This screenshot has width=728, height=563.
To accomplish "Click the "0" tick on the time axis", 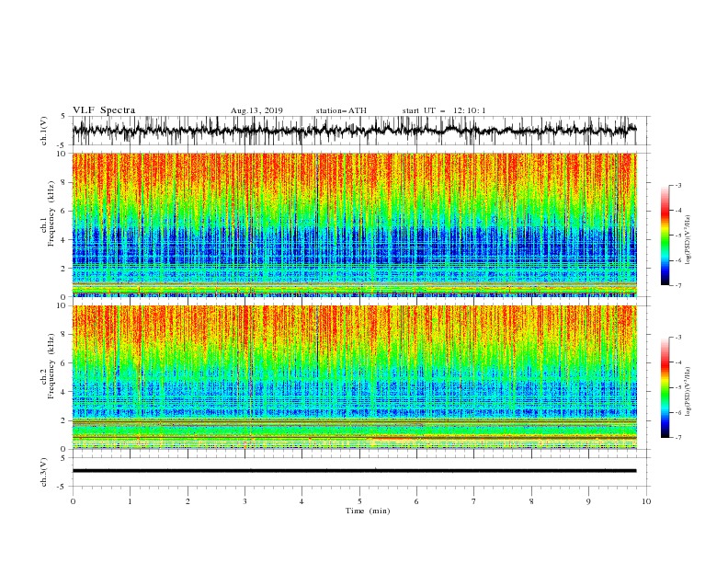I will pyautogui.click(x=73, y=501).
